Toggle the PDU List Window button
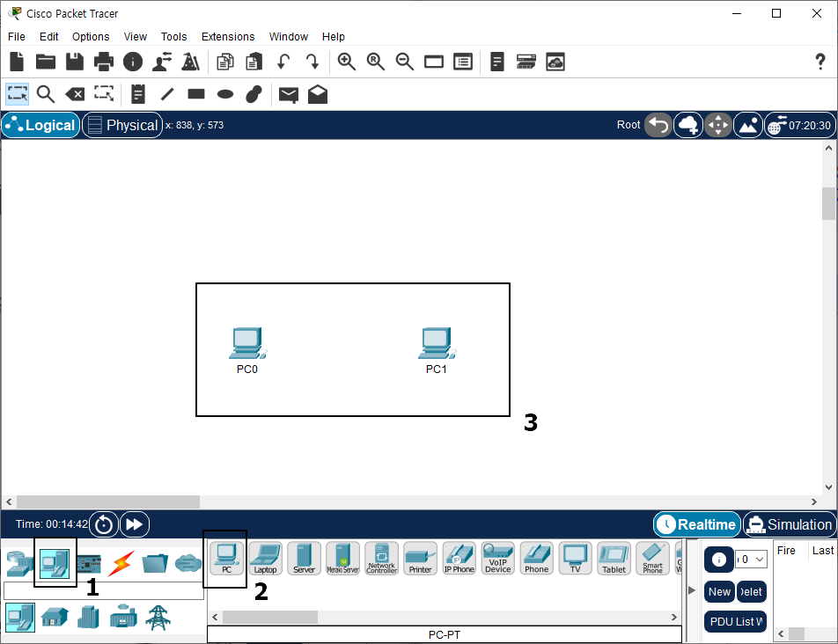 (735, 622)
